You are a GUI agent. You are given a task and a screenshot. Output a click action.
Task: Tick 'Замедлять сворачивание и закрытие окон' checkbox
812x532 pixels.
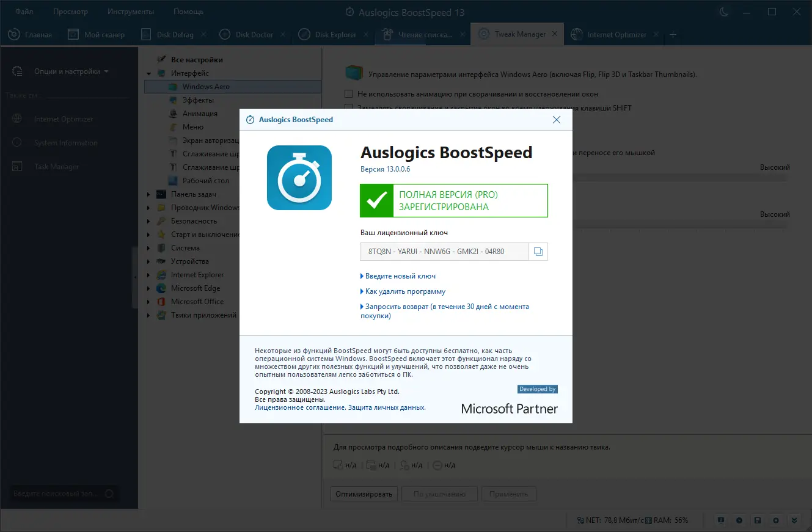click(x=349, y=107)
